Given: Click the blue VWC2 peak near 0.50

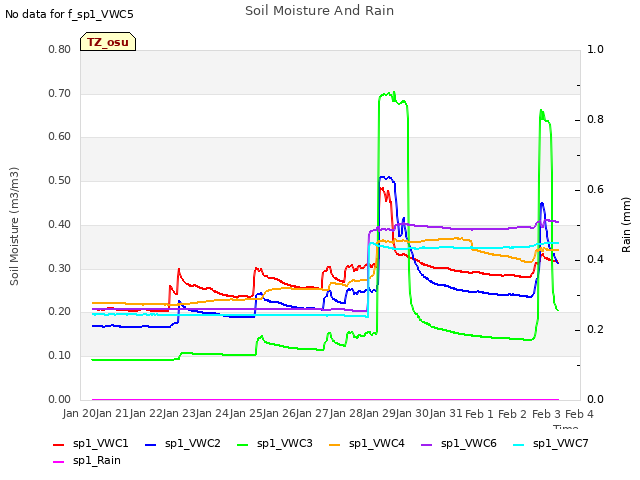Looking at the screenshot, I should (x=386, y=178).
